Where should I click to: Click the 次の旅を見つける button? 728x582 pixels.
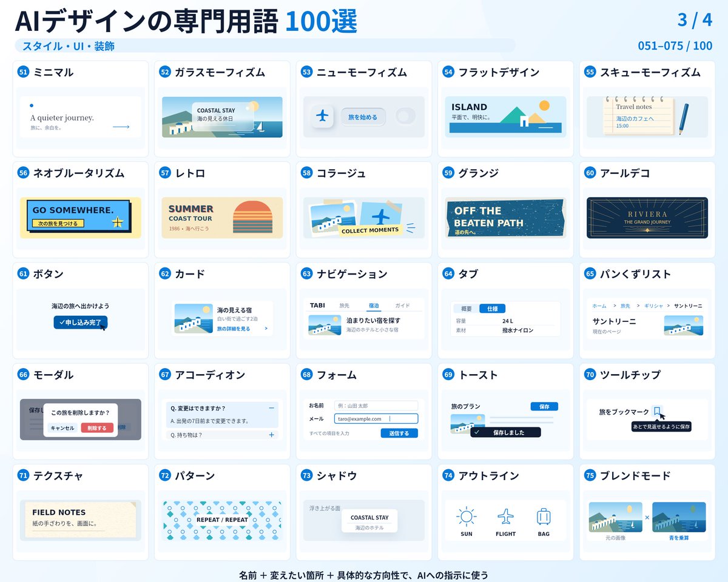(58, 224)
